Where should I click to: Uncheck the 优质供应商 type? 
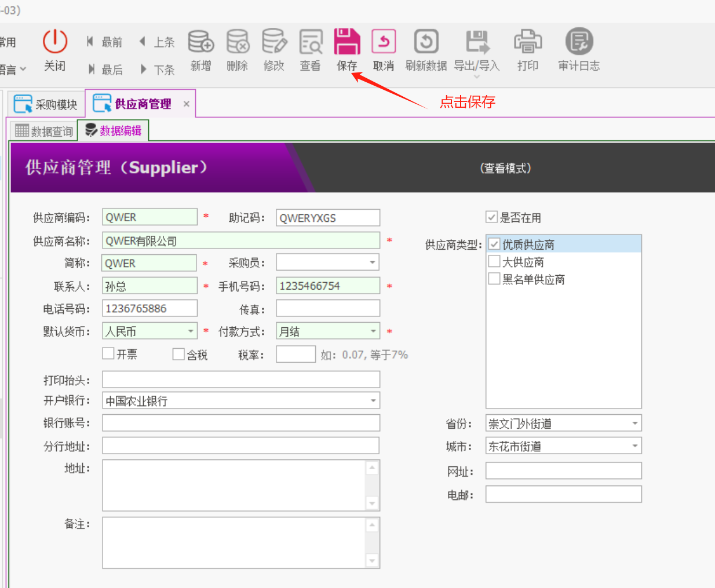tap(494, 244)
